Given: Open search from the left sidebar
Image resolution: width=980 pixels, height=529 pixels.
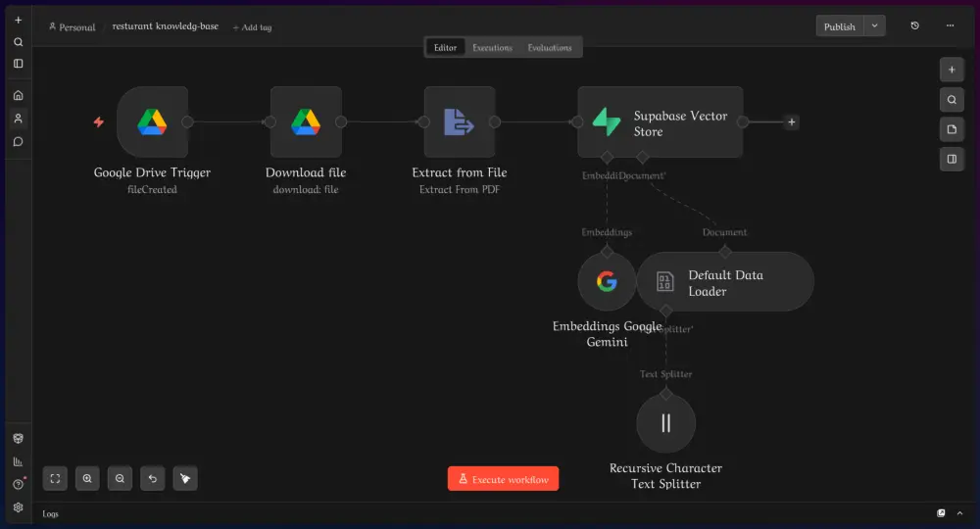Looking at the screenshot, I should (x=18, y=42).
